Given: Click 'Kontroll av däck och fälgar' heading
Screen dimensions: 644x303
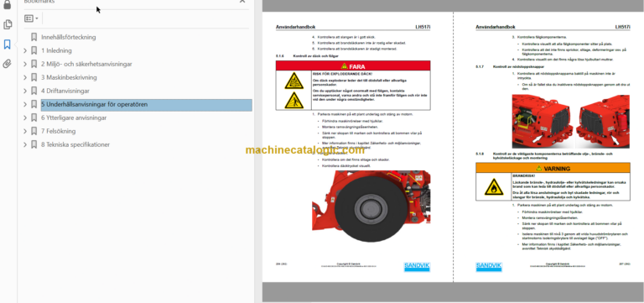Looking at the screenshot, I should 315,55.
